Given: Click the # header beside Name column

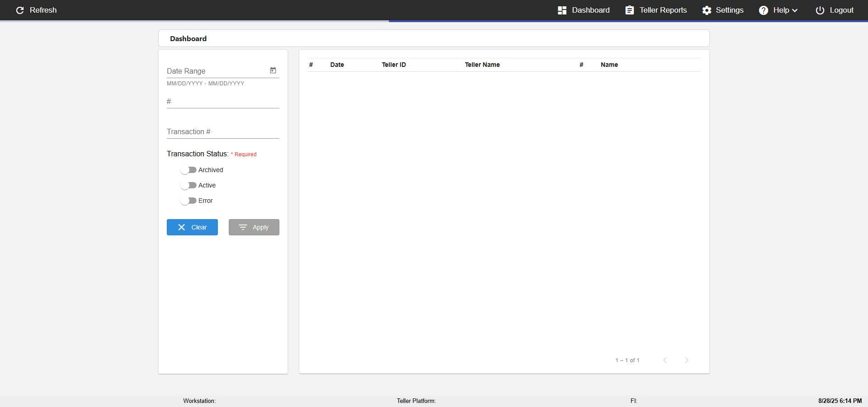Looking at the screenshot, I should point(581,65).
